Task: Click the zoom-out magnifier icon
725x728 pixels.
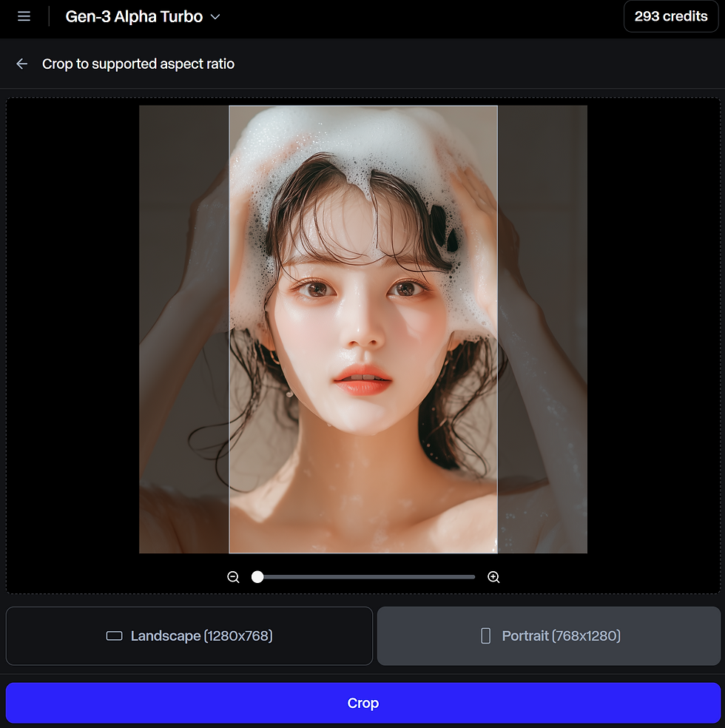Action: coord(233,576)
